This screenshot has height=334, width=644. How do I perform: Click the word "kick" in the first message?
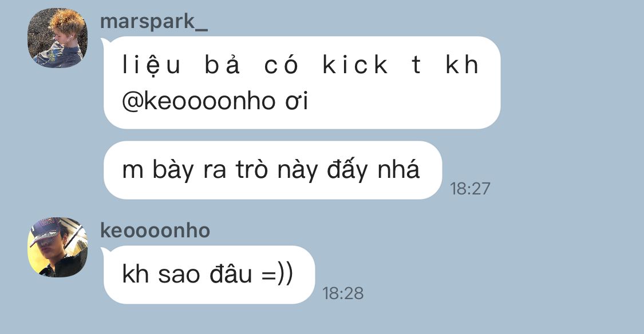coord(355,65)
